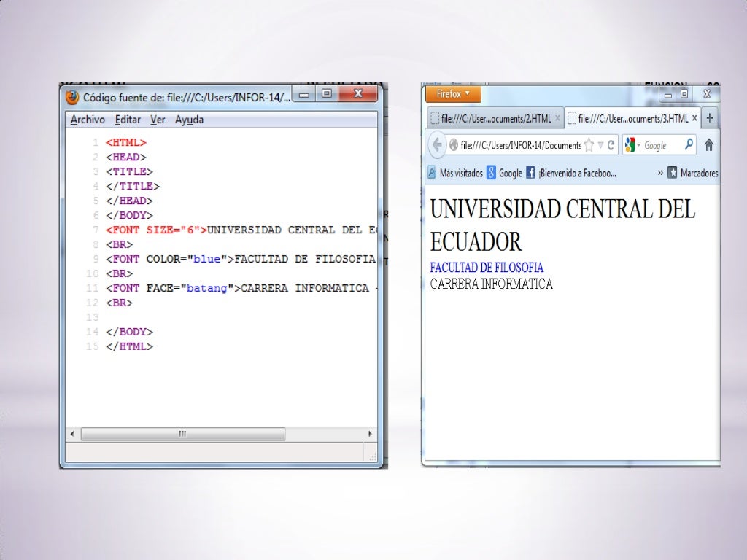Open the Ver menu in source viewer
The height and width of the screenshot is (560, 747).
(158, 120)
